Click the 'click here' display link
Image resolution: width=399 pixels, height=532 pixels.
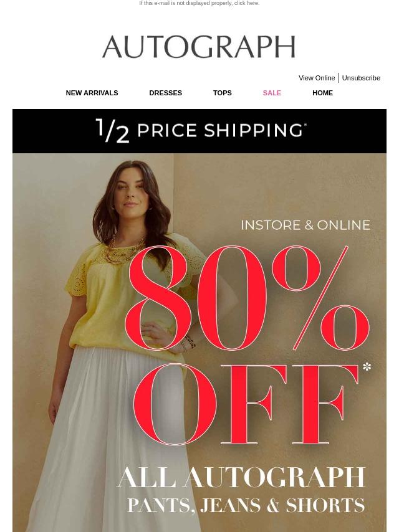tap(246, 3)
